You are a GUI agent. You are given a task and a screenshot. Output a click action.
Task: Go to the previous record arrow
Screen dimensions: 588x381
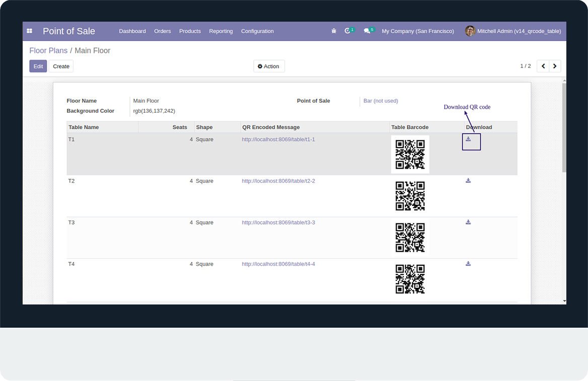click(x=543, y=66)
